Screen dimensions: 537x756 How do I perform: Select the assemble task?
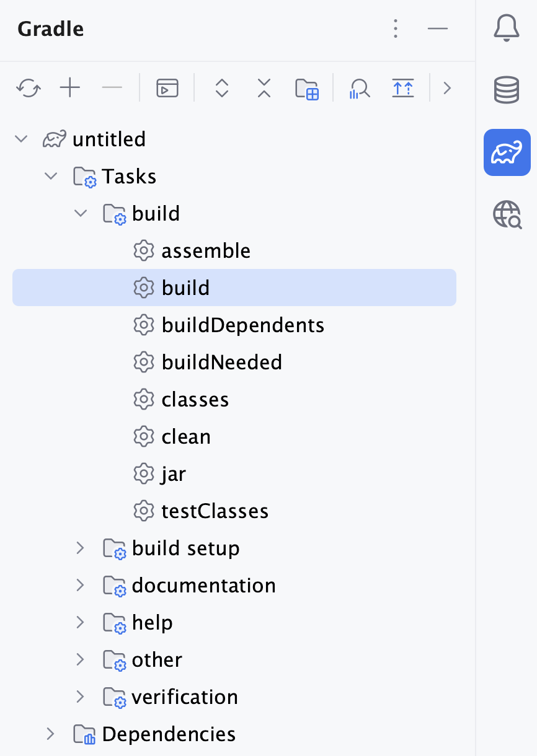coord(206,250)
